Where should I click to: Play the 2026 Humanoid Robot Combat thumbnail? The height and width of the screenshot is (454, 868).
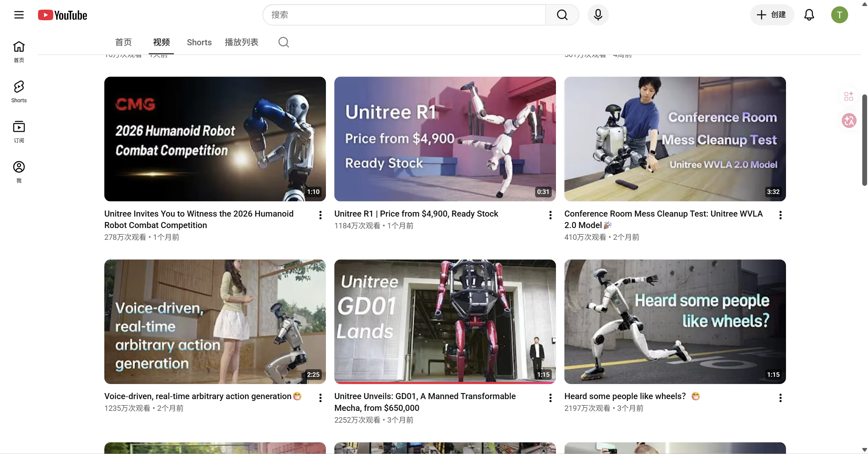click(x=215, y=139)
